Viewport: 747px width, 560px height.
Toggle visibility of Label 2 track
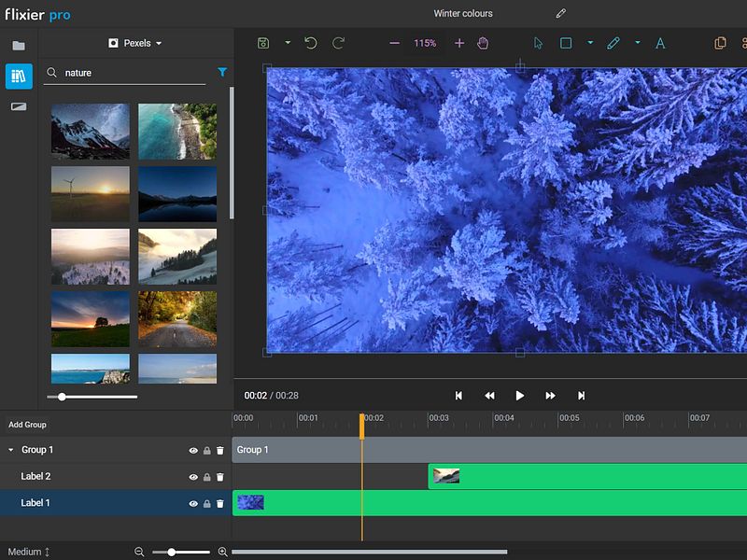point(193,477)
